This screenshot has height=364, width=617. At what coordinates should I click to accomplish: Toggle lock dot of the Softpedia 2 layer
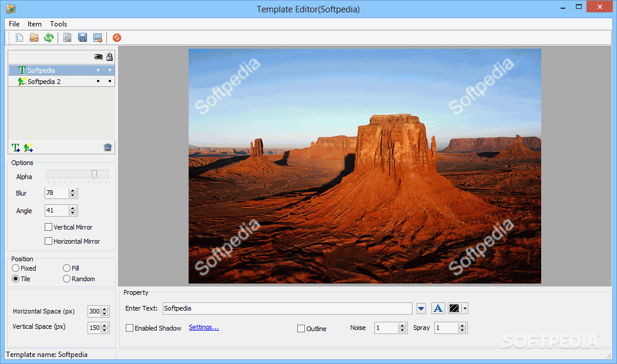(110, 82)
